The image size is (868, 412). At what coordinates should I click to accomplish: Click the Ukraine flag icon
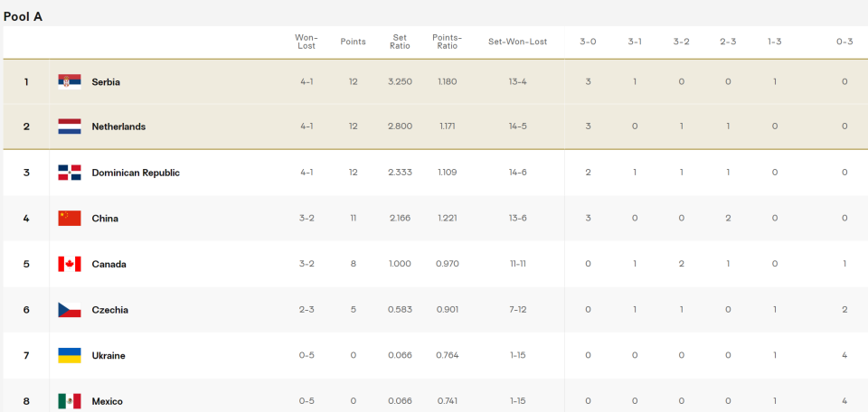70,356
